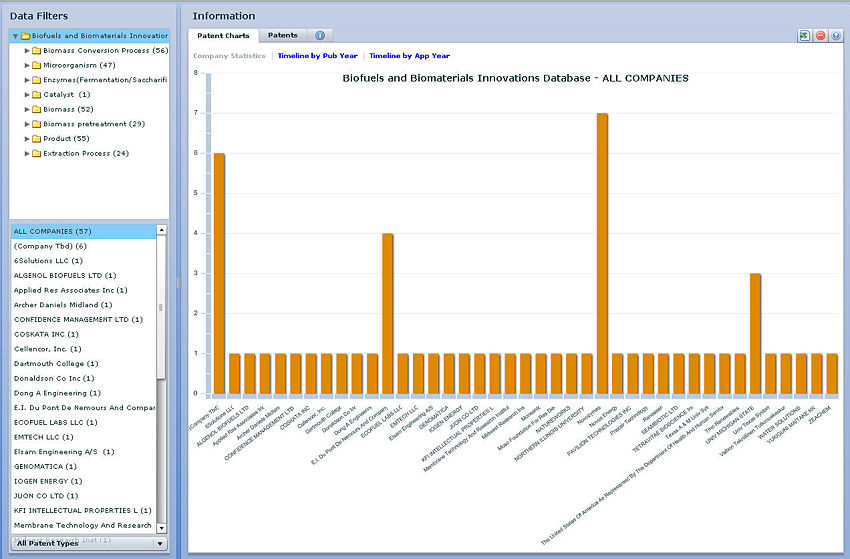Select ALL COMPANIES (57) list entry
850x559 pixels.
52,231
